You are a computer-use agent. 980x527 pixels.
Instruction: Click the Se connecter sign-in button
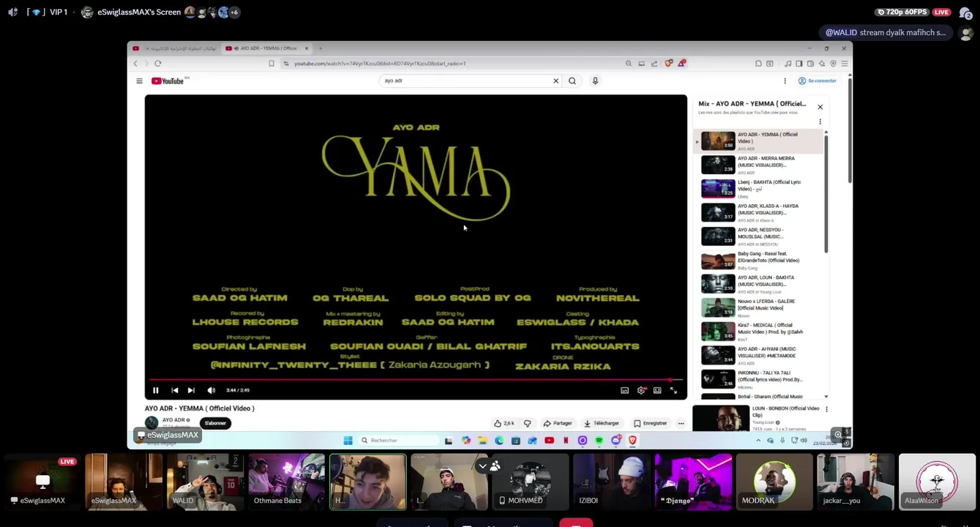[x=818, y=81]
